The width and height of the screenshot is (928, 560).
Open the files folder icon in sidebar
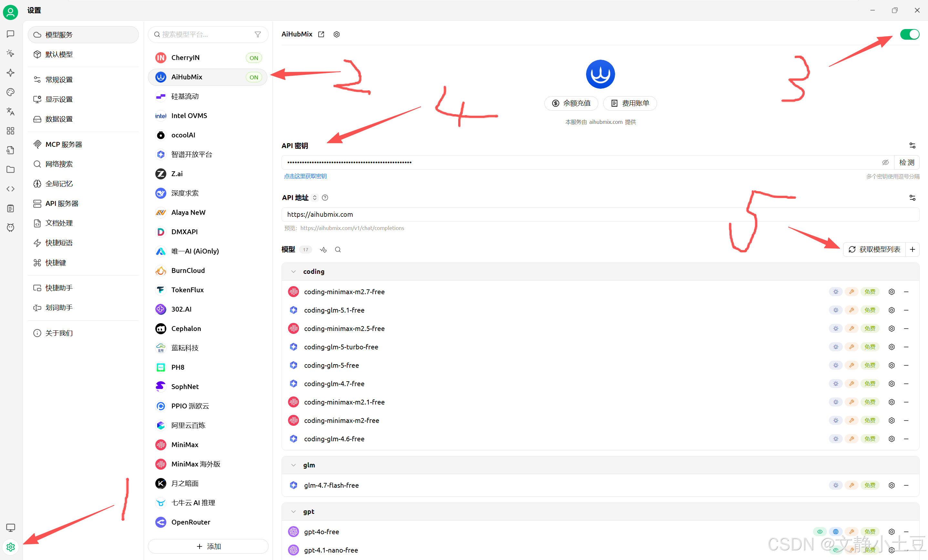10,169
